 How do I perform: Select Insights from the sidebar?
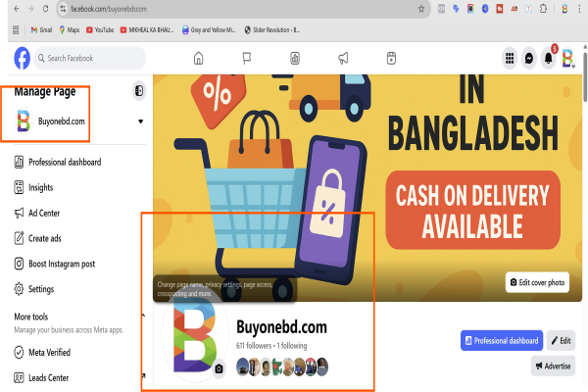click(x=40, y=187)
